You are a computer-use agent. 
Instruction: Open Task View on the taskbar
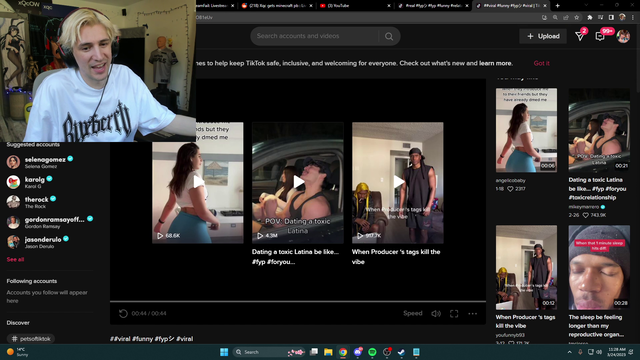coord(313,352)
